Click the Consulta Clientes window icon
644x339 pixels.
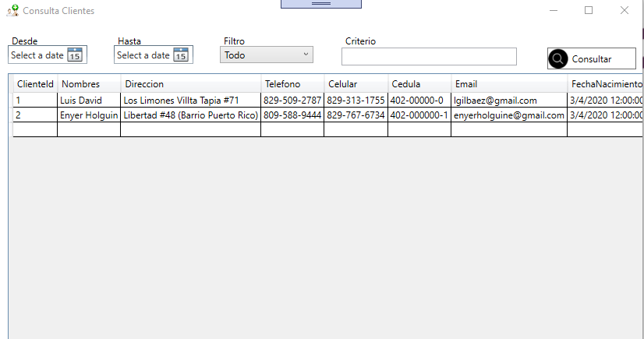[x=12, y=10]
